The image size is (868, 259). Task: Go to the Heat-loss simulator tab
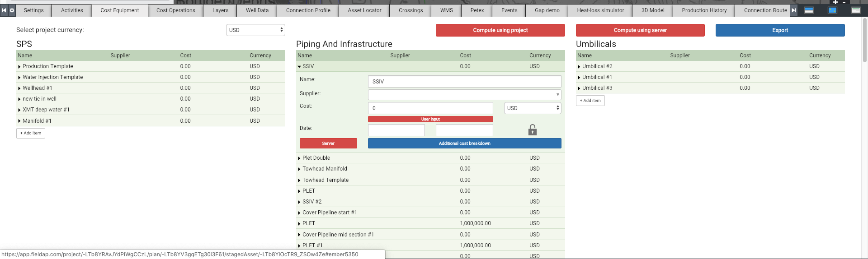pos(600,10)
